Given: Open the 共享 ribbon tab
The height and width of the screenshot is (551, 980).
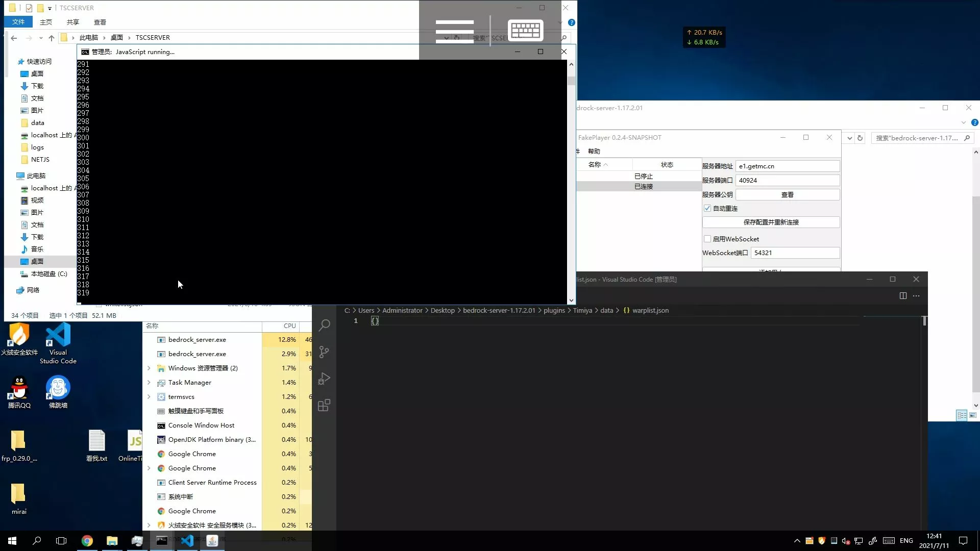Looking at the screenshot, I should [x=73, y=22].
